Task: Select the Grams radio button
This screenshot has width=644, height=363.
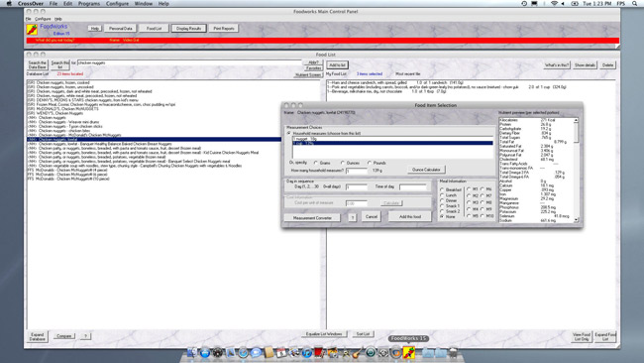Action: tap(316, 163)
